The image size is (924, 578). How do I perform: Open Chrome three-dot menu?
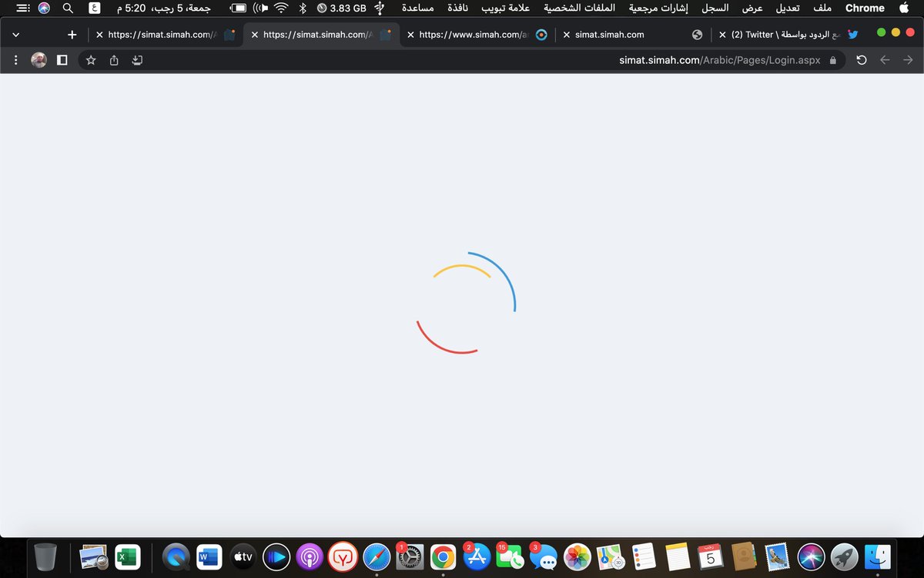(16, 60)
